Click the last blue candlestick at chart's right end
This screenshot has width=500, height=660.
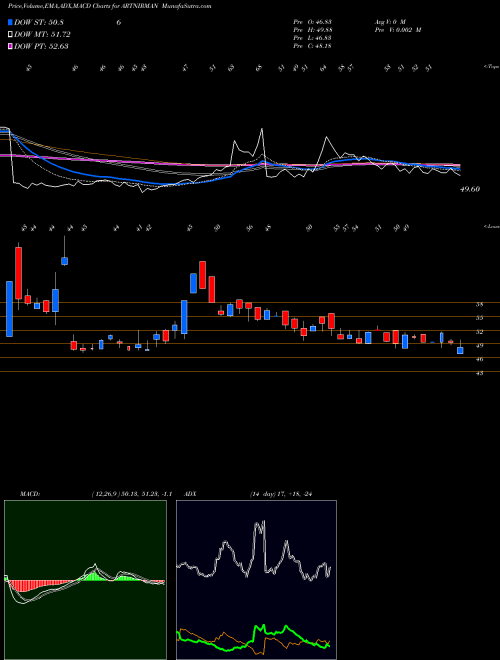pos(460,350)
